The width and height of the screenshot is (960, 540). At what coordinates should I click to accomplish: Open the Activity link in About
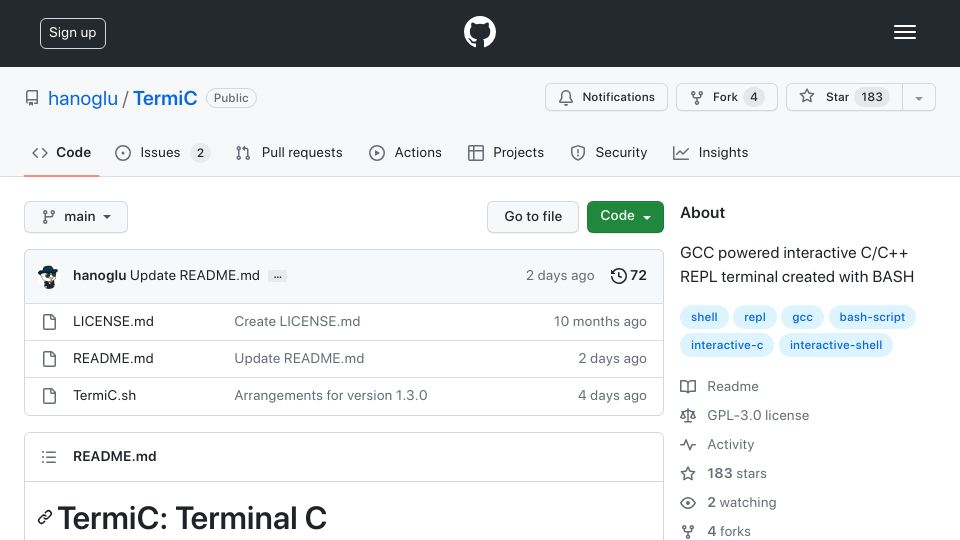point(717,444)
